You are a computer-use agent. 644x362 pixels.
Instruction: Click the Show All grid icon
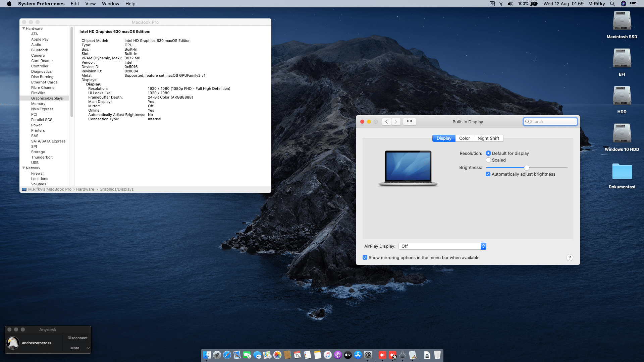pyautogui.click(x=409, y=122)
